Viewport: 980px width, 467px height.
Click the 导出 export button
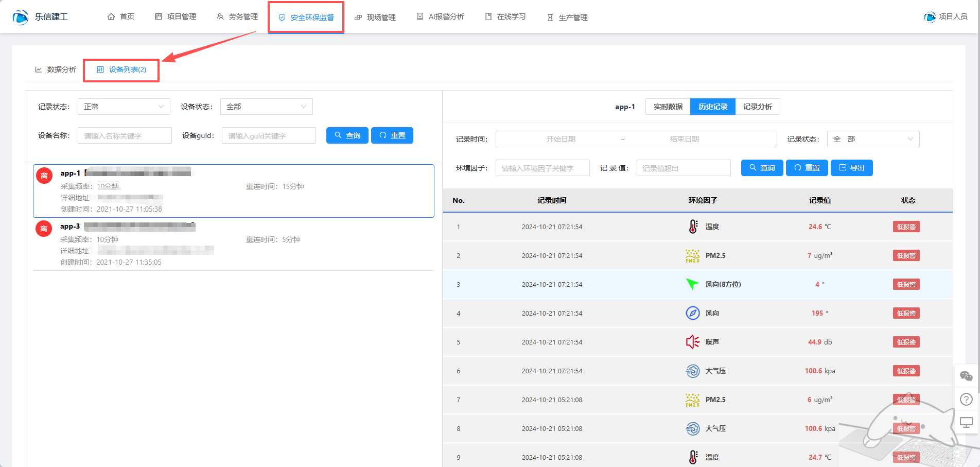[x=851, y=168]
